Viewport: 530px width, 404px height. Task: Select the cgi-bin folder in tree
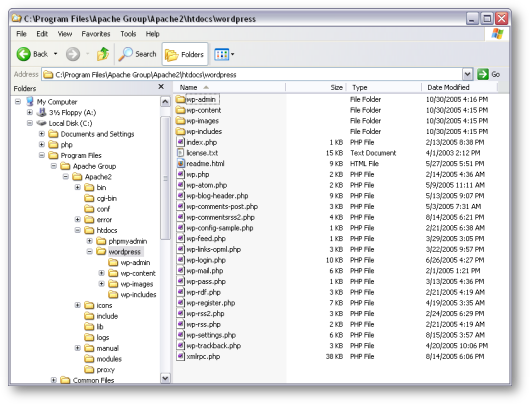[x=100, y=198]
